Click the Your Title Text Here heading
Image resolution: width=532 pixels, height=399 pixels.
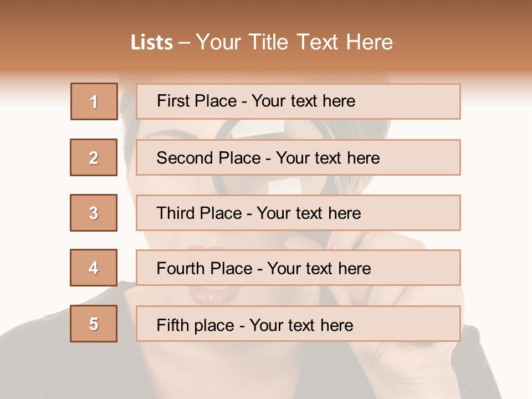(294, 43)
